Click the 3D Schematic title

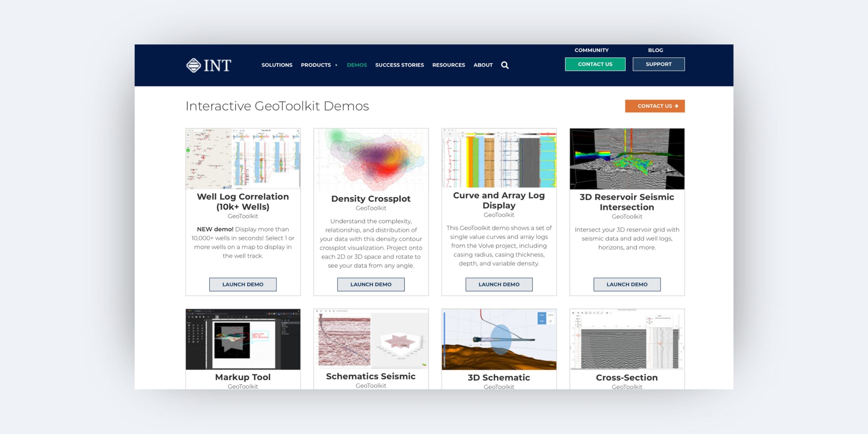point(499,377)
